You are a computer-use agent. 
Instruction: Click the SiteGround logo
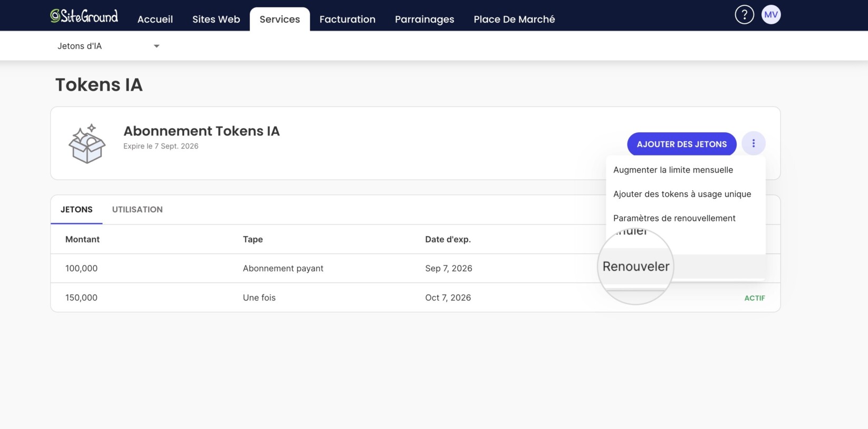pyautogui.click(x=84, y=16)
